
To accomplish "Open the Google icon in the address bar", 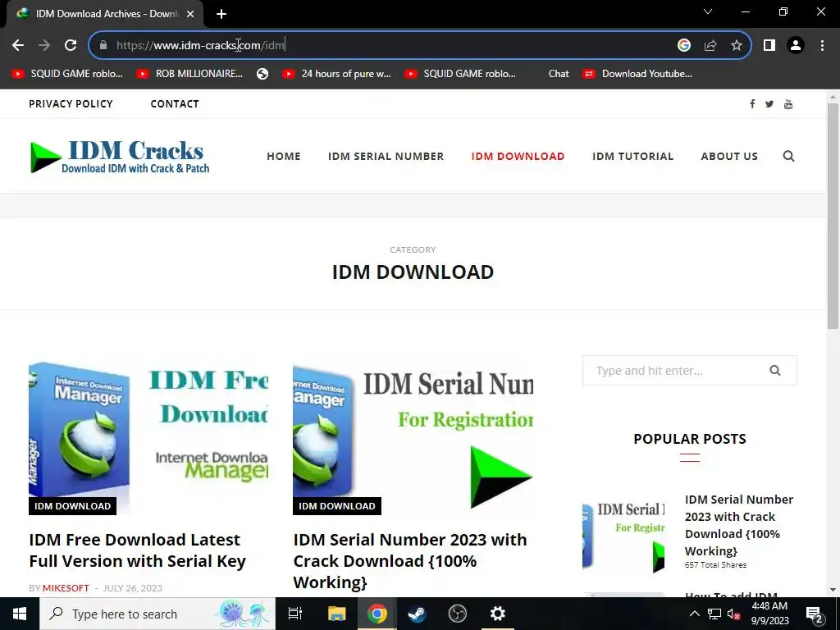I will point(683,46).
